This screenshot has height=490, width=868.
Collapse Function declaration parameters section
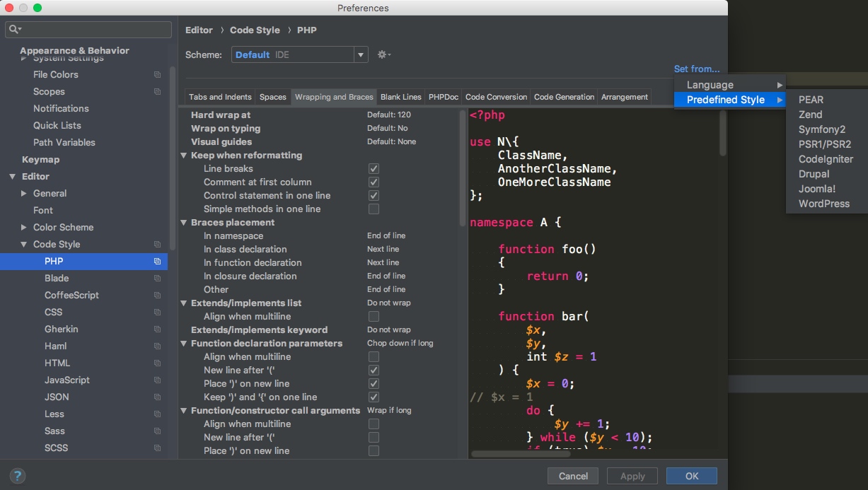[184, 343]
